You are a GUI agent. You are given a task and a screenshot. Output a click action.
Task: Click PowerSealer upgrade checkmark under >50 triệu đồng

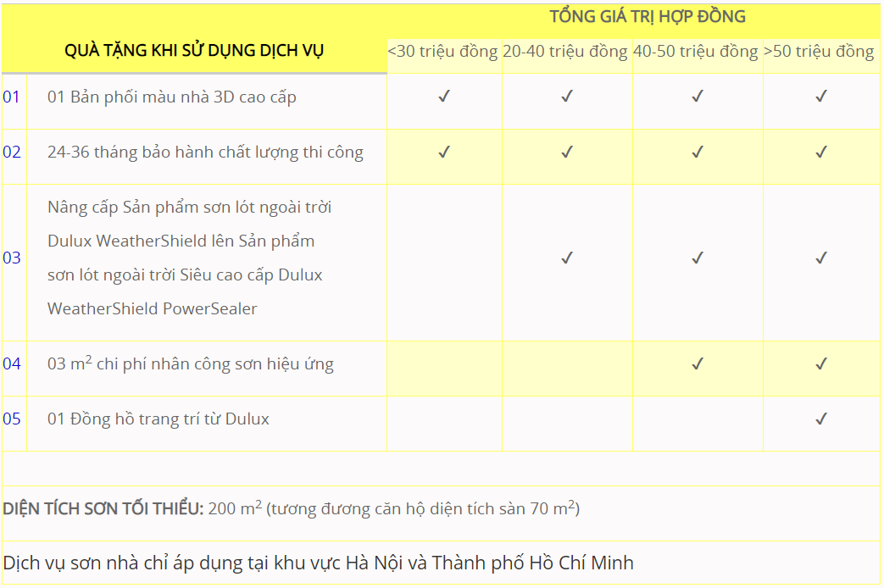tap(820, 258)
